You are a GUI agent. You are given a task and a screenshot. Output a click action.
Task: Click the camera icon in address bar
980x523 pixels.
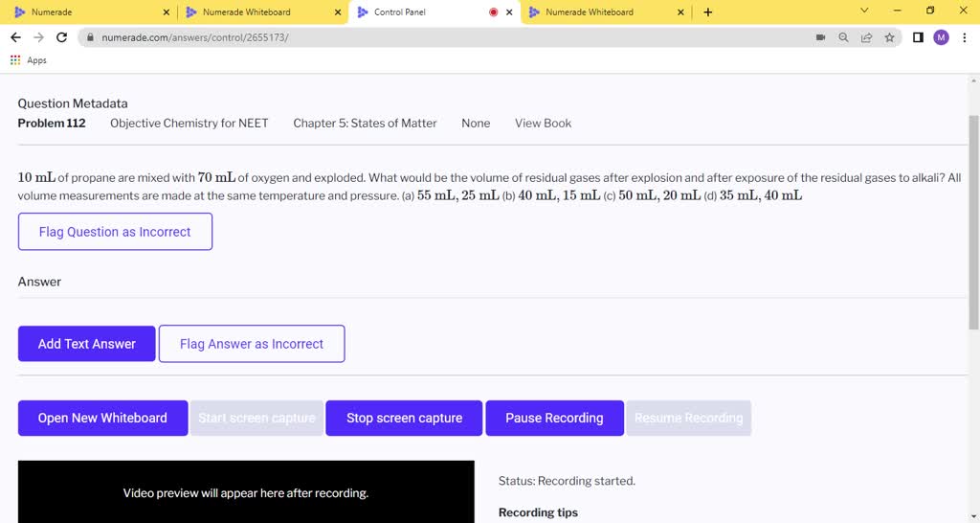click(x=820, y=37)
